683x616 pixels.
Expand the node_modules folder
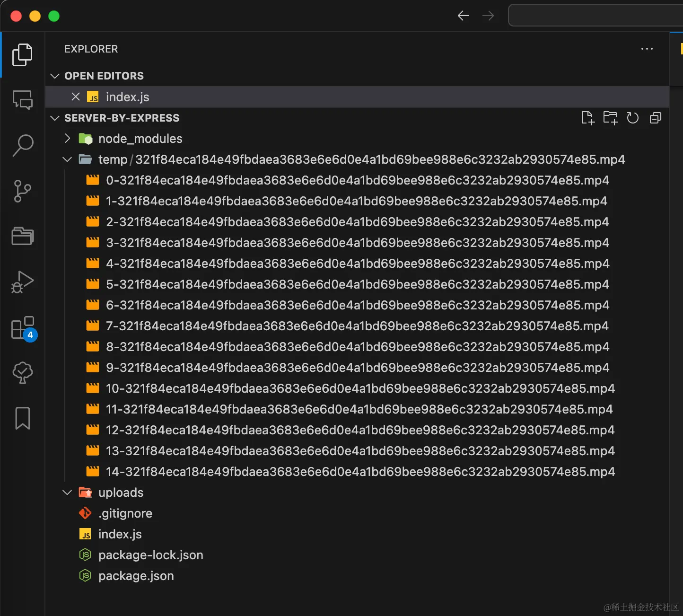pos(67,138)
